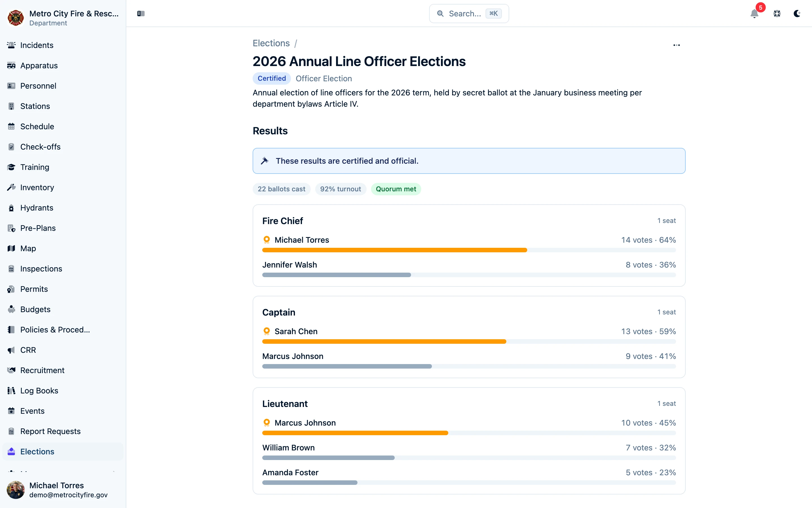
Task: Click the Captain race heading
Action: (279, 312)
